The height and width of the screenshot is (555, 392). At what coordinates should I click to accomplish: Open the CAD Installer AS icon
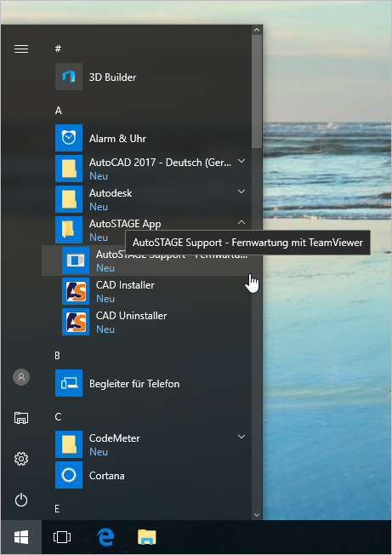point(76,291)
